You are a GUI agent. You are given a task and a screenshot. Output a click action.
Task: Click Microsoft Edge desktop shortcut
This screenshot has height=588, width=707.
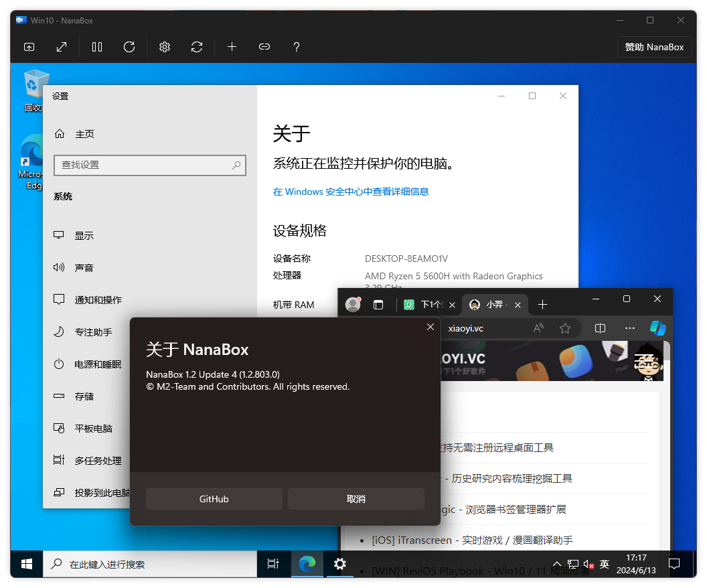31,162
